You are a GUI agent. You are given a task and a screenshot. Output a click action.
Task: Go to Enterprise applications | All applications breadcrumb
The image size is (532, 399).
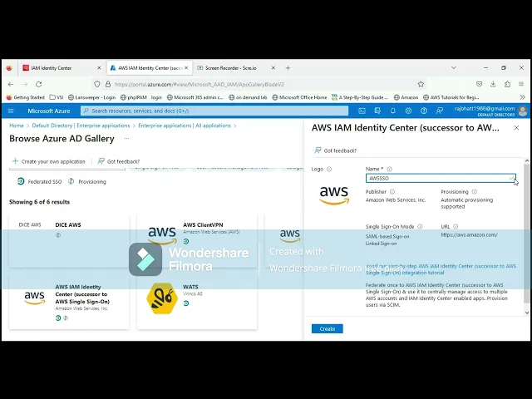185,126
